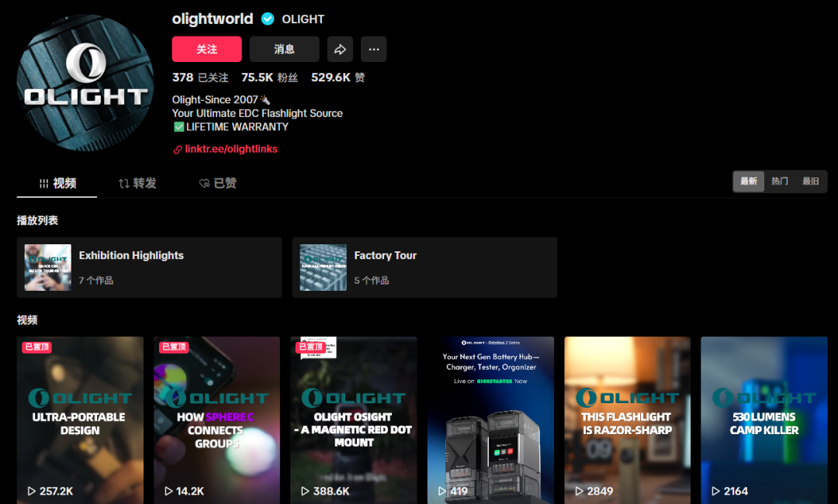Open the How Sphere C Connects Groups video
The height and width of the screenshot is (504, 838).
point(217,420)
